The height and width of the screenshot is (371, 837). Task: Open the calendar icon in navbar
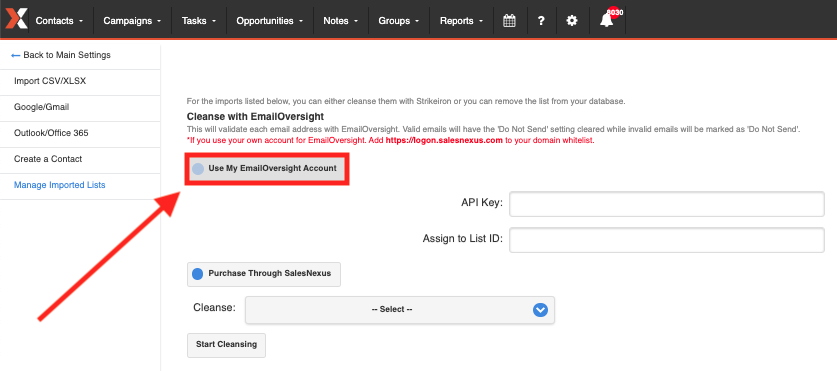509,21
